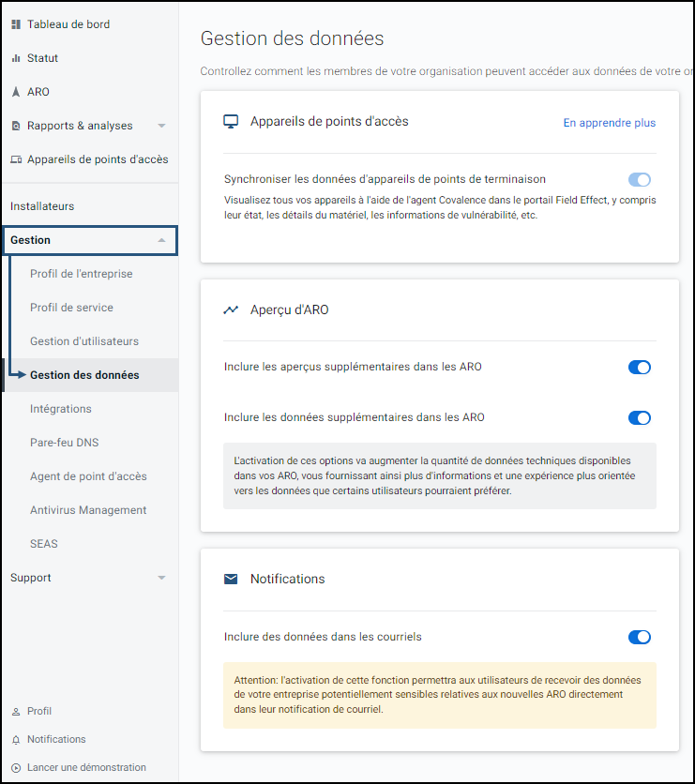
Task: Click the Notifications bell icon in sidebar
Action: pyautogui.click(x=16, y=740)
